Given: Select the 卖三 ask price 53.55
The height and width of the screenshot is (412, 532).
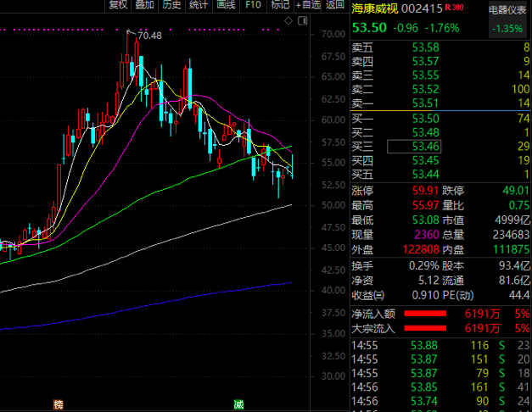Looking at the screenshot, I should tap(425, 75).
